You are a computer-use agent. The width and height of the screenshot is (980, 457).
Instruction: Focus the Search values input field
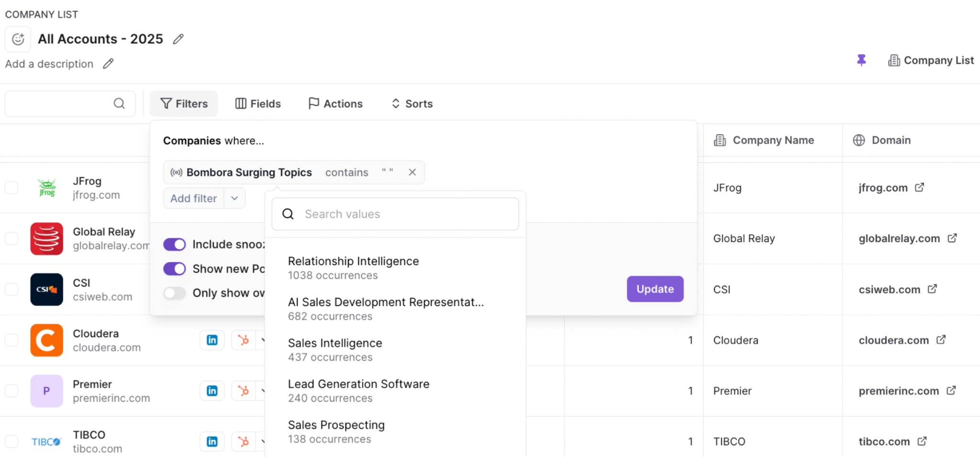(395, 214)
